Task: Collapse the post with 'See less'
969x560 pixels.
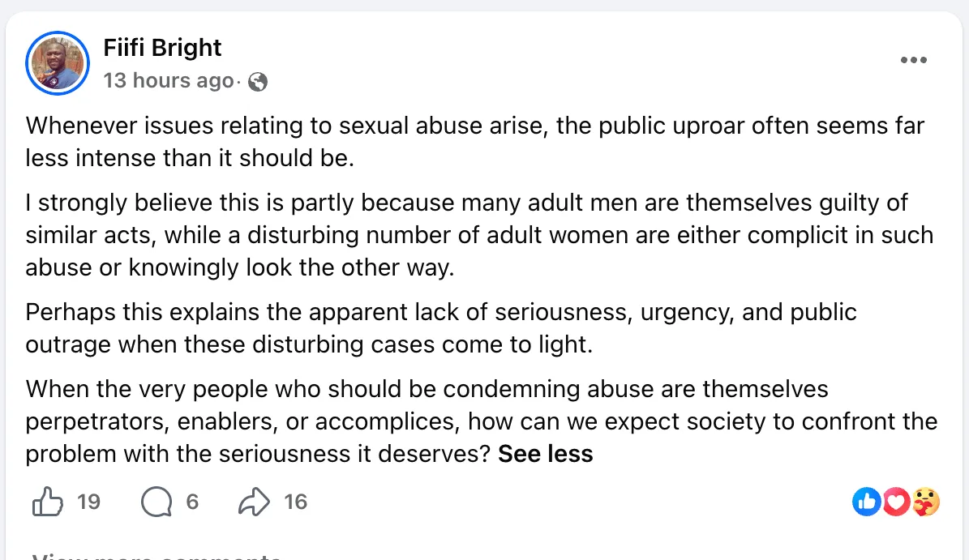Action: point(545,454)
